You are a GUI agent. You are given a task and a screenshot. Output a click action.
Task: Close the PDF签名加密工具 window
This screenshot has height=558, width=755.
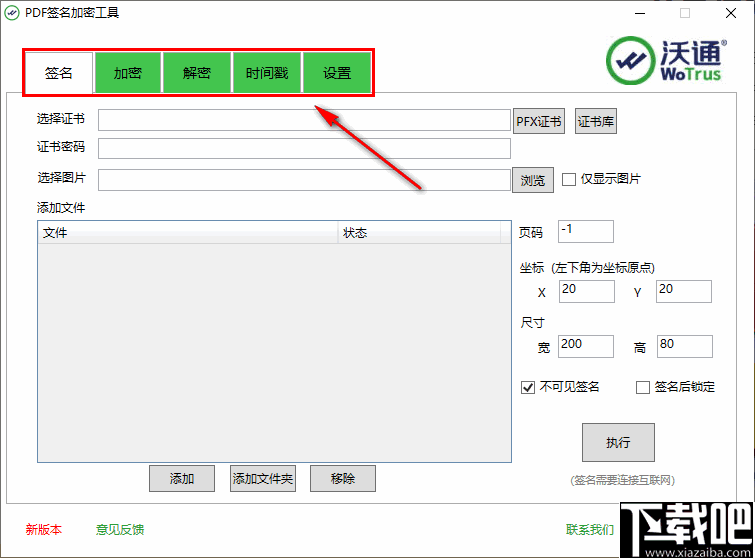[730, 13]
